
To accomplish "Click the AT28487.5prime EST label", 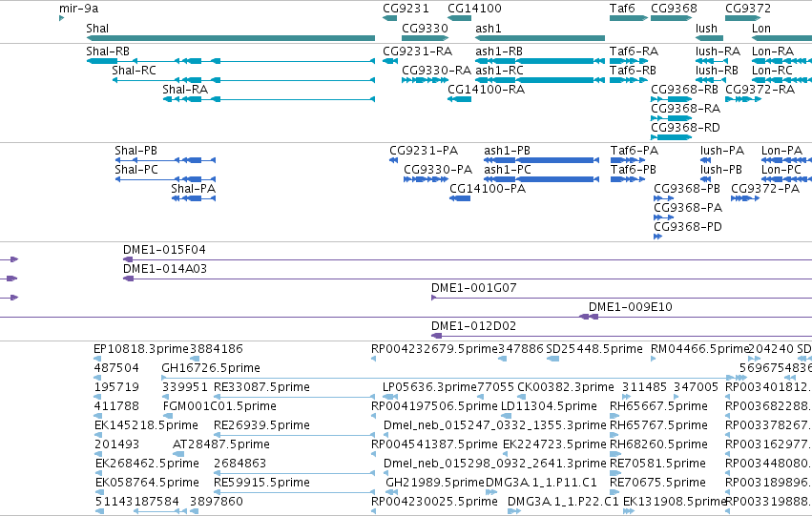I will tap(220, 445).
